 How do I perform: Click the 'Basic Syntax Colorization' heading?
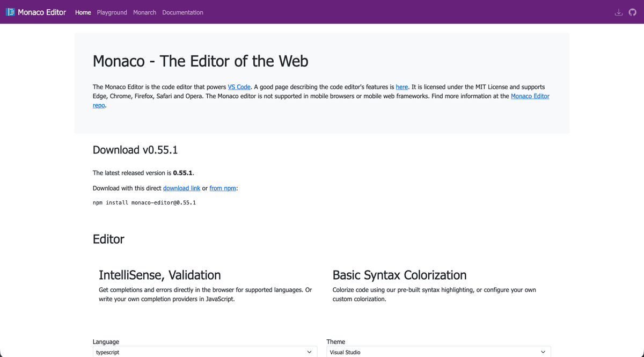(x=399, y=275)
